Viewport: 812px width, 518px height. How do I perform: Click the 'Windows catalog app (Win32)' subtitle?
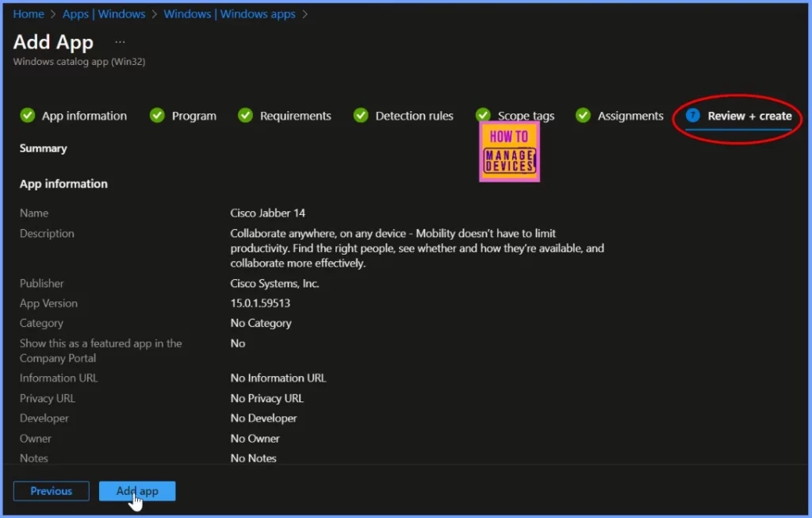point(79,61)
